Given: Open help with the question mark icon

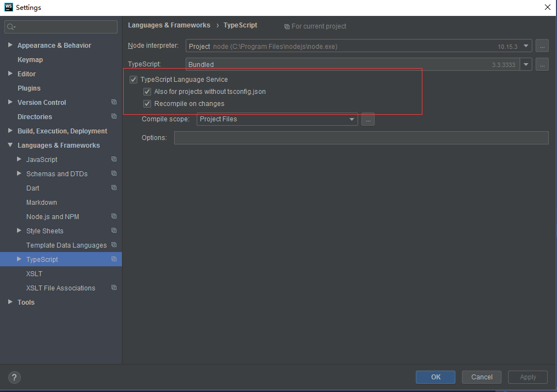Looking at the screenshot, I should (14, 377).
